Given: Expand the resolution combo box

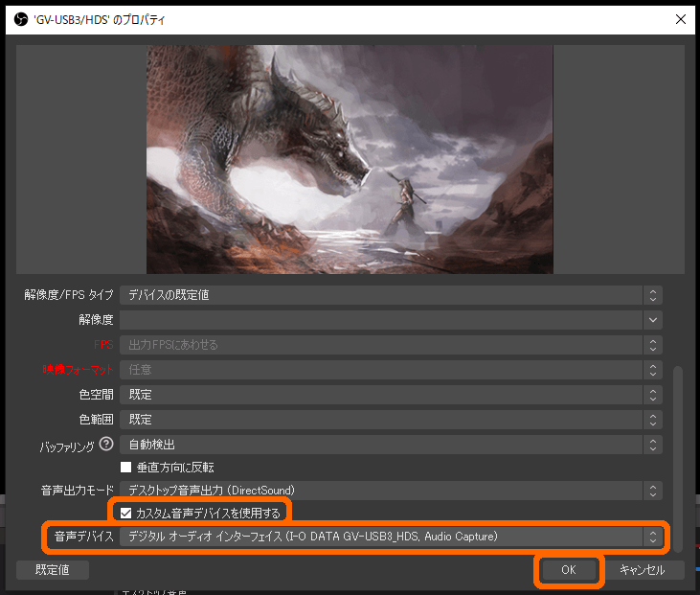Looking at the screenshot, I should click(653, 320).
